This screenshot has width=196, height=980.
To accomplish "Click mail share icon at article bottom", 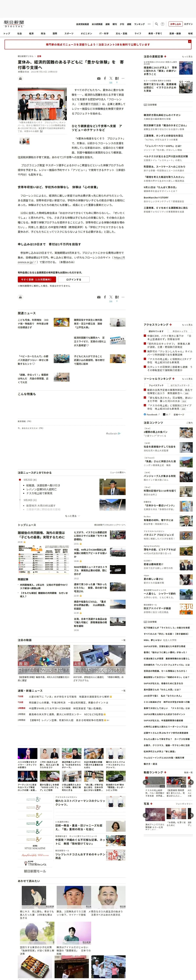I will point(99,297).
